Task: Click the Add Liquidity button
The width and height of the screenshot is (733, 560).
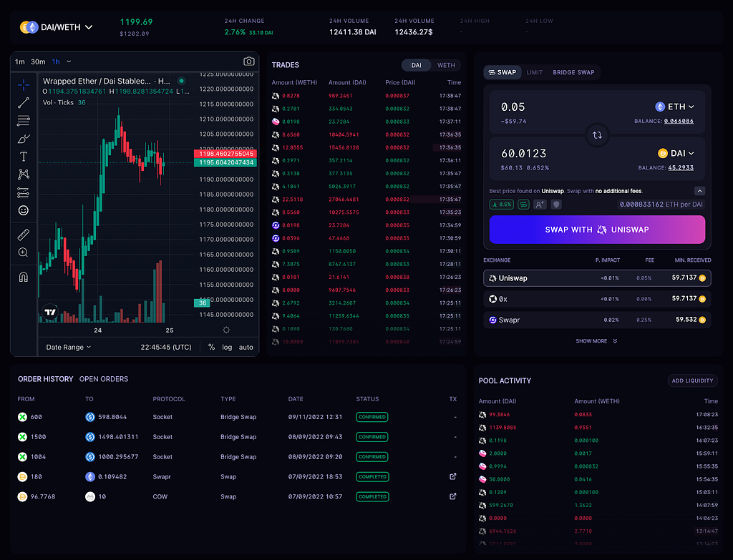Action: tap(692, 380)
